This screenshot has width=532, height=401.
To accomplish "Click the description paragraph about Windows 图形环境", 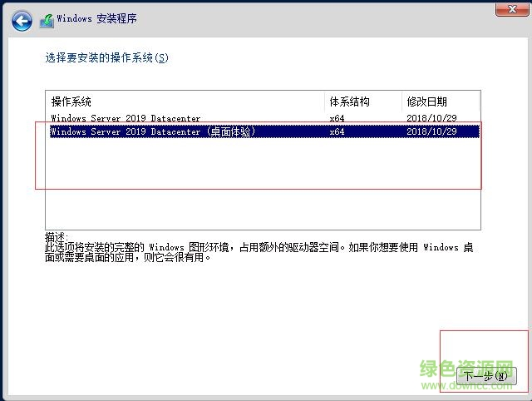I will (249, 252).
